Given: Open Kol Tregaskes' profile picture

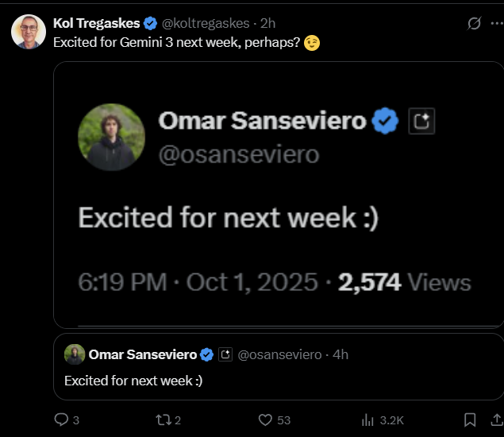Looking at the screenshot, I should 28,32.
